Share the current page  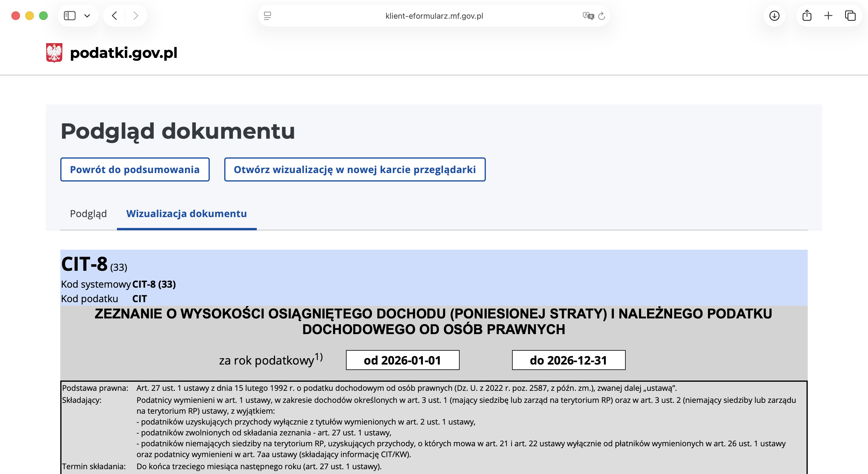pos(807,15)
